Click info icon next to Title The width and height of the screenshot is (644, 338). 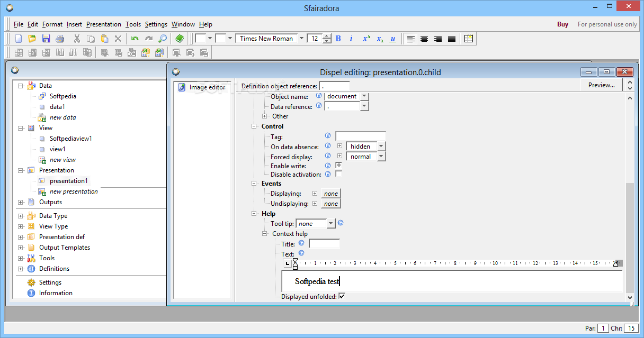(x=301, y=243)
